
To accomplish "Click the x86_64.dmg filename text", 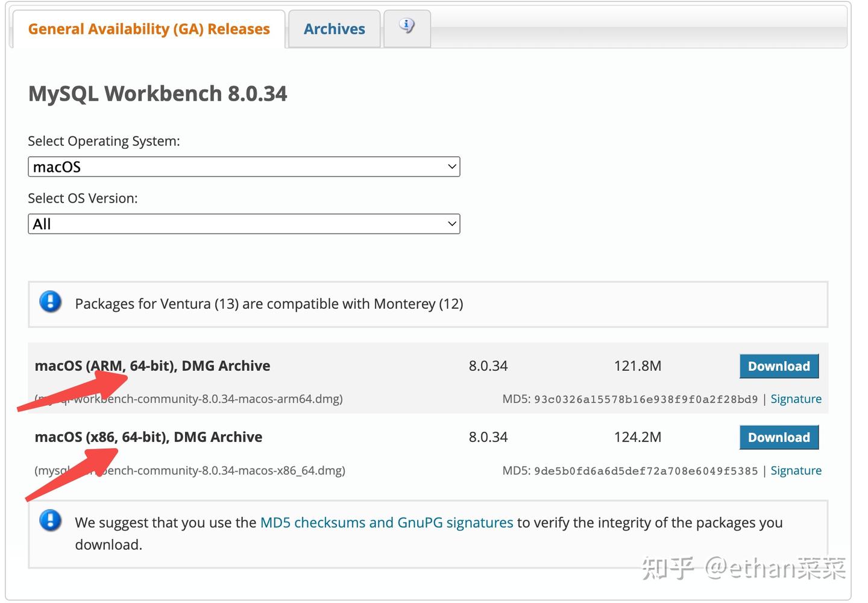I will [190, 470].
